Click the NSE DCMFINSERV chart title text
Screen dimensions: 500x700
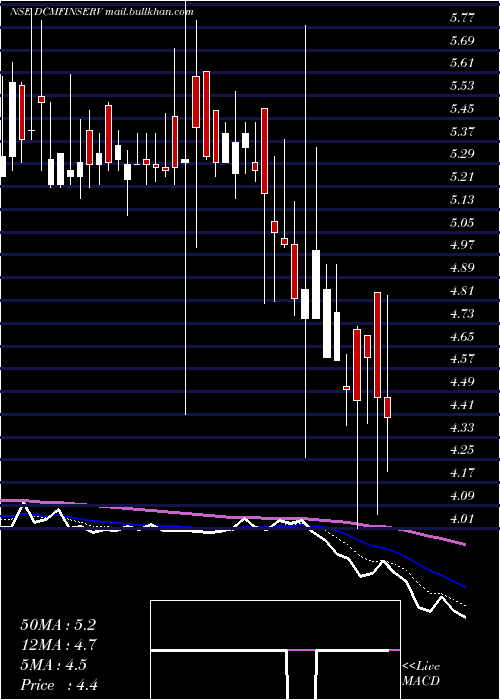(56, 12)
